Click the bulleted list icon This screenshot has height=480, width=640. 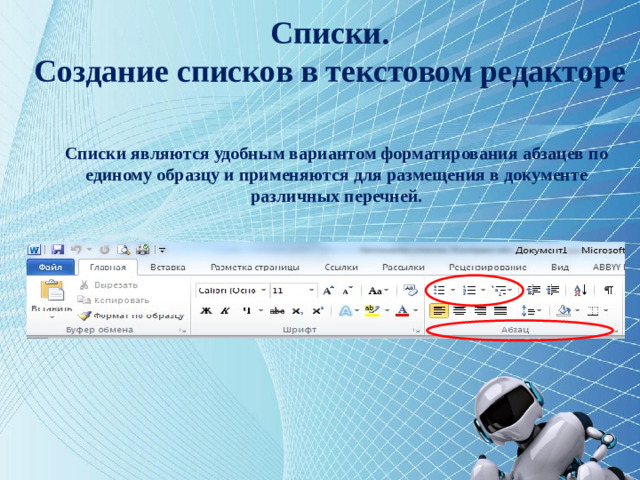click(x=439, y=290)
